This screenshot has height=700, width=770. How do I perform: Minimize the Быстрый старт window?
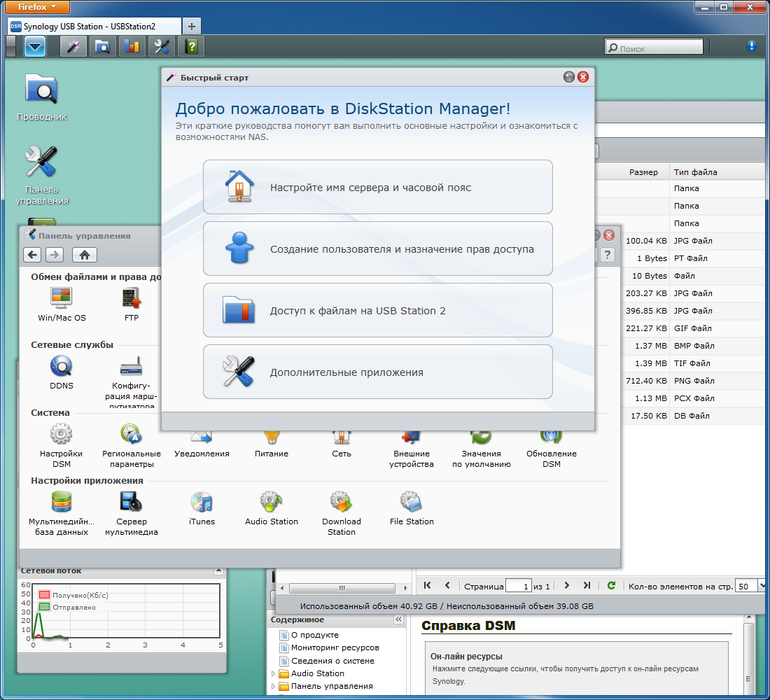pyautogui.click(x=568, y=76)
